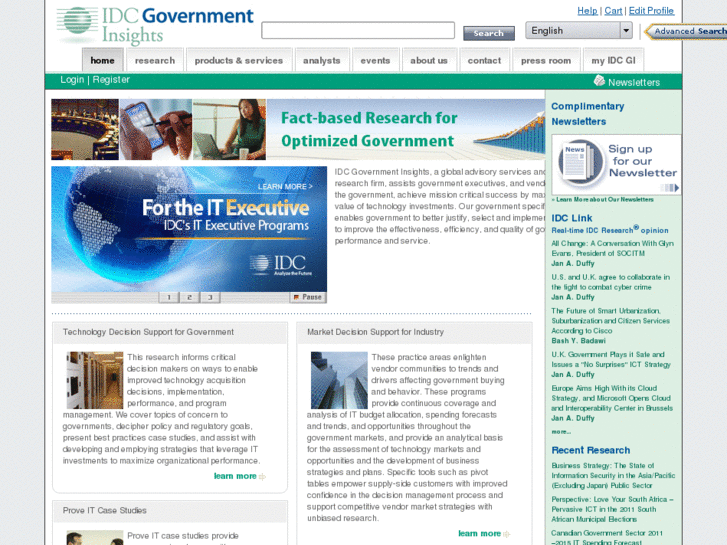Open the Cart link
Screen dimensions: 727x545
[613, 11]
